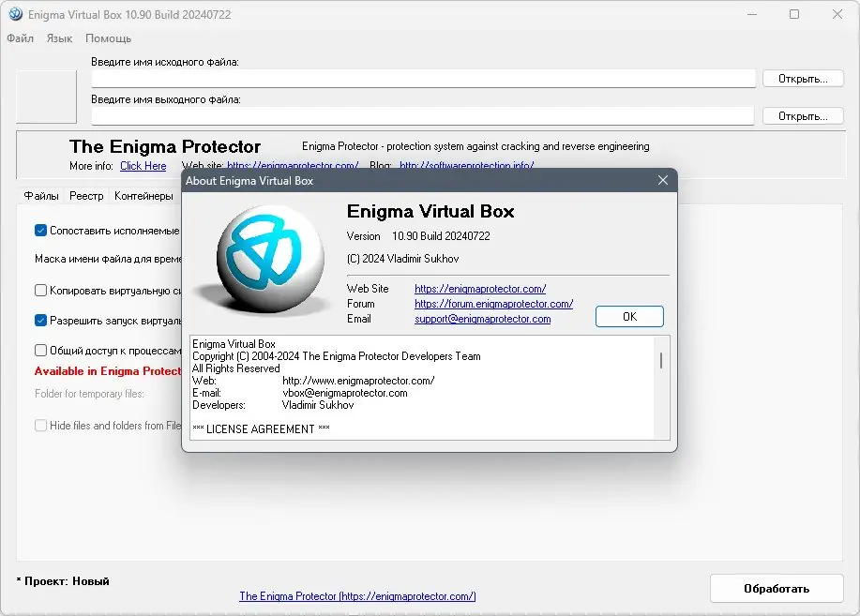This screenshot has width=860, height=616.
Task: Open The Enigma Protector link at bottom
Action: pyautogui.click(x=357, y=596)
